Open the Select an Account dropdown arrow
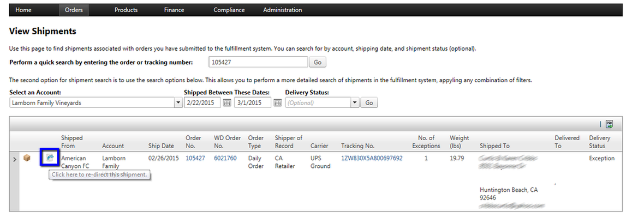 click(178, 103)
